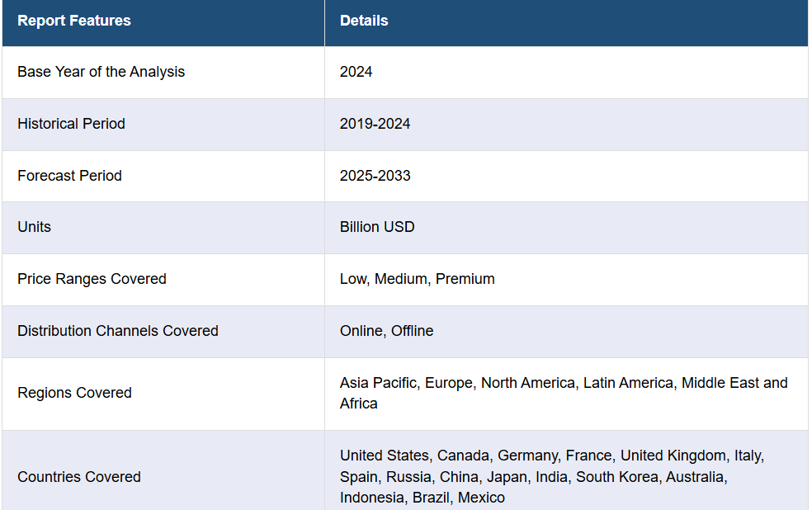812x510 pixels.
Task: Click the 2019-2024 historical period value
Action: click(375, 124)
